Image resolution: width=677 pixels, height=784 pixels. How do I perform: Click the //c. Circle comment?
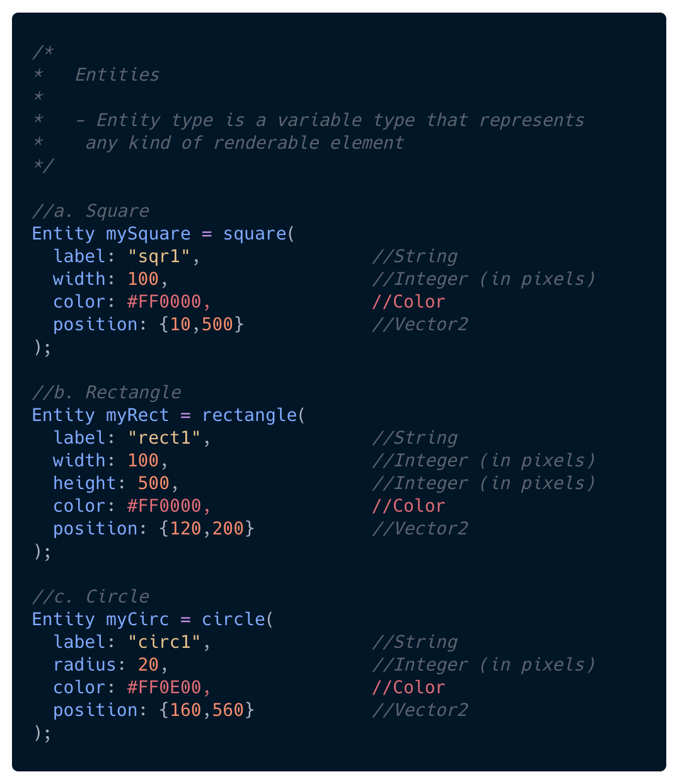[91, 597]
